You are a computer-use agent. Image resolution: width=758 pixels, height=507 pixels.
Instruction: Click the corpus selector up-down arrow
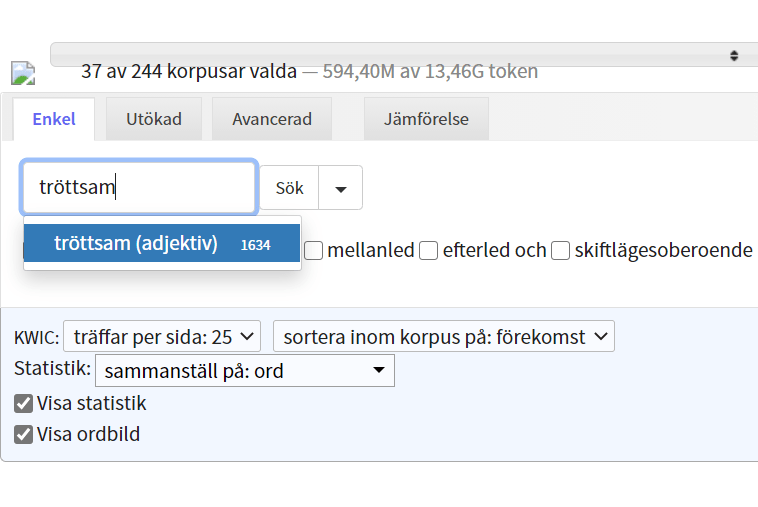734,55
